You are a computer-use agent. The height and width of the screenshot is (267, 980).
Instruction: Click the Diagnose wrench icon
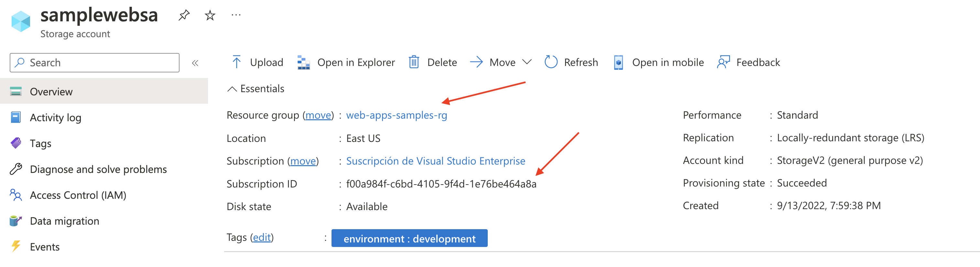click(x=16, y=169)
